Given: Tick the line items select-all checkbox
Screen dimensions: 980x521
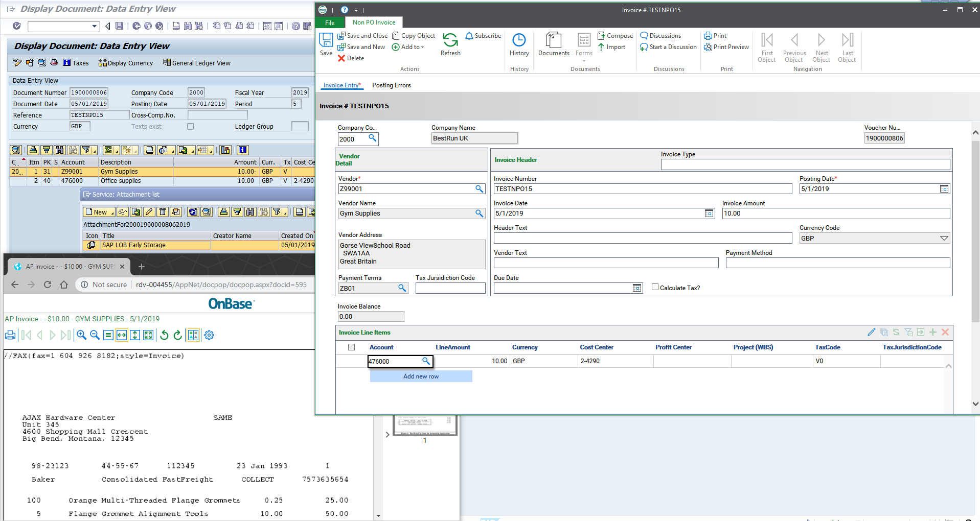Looking at the screenshot, I should coord(351,347).
